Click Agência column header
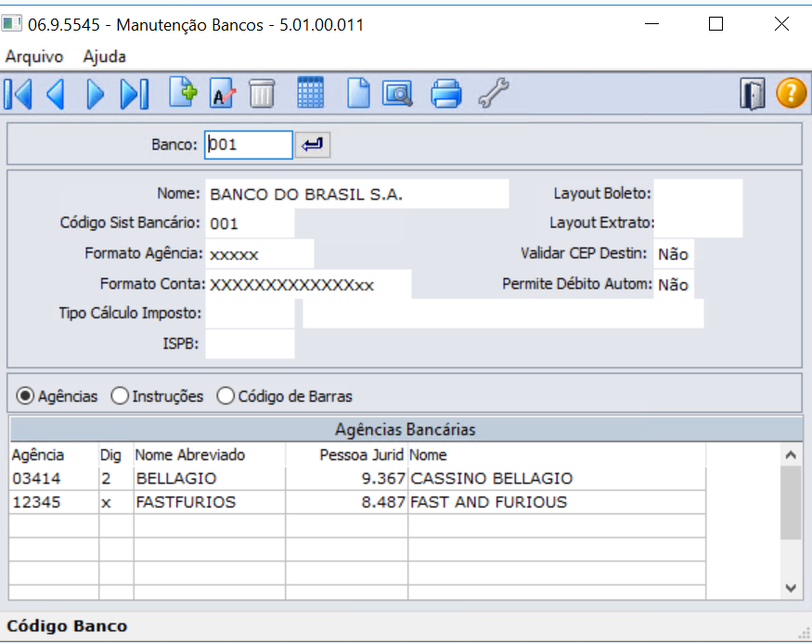812x644 pixels. (54, 455)
